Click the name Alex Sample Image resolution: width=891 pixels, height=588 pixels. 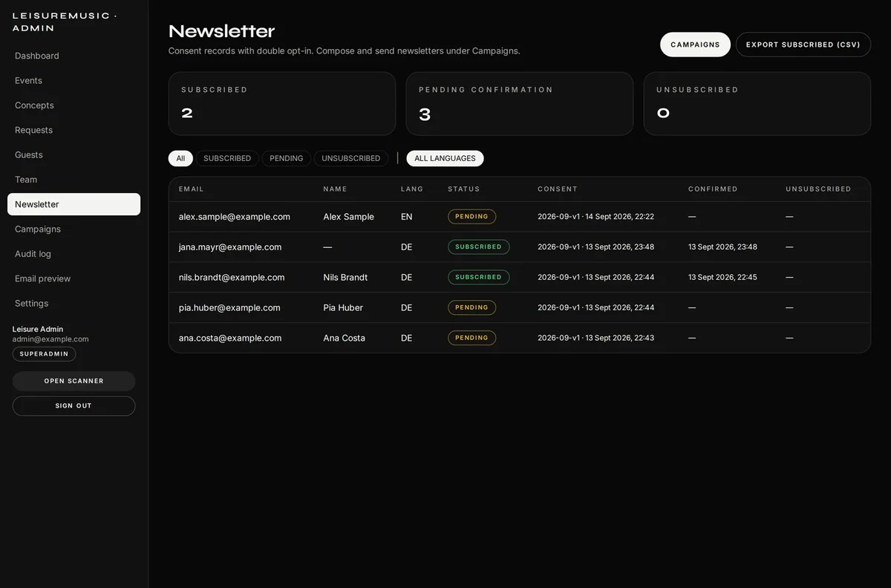(348, 217)
